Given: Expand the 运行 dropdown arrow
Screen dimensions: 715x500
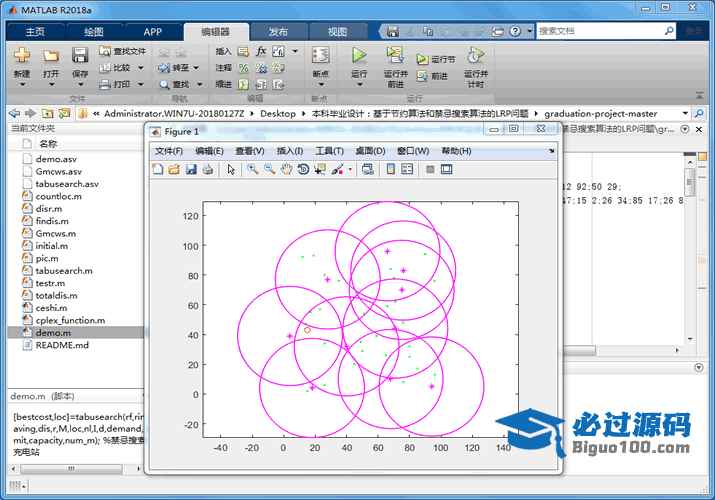Looking at the screenshot, I should pos(359,85).
